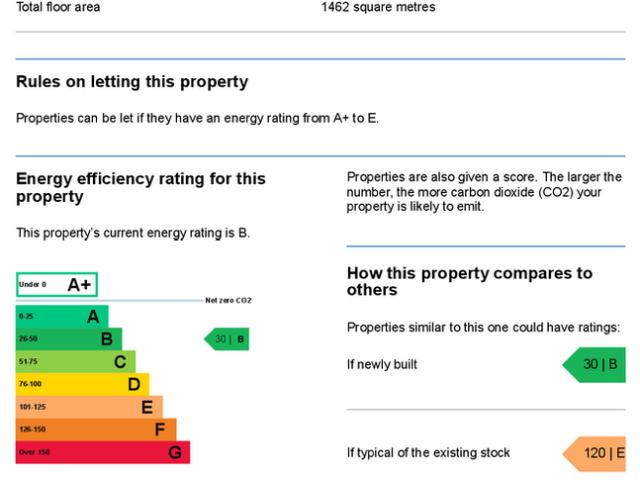
Task: Click the 'If typical of the existing stock' label
Action: (x=428, y=453)
